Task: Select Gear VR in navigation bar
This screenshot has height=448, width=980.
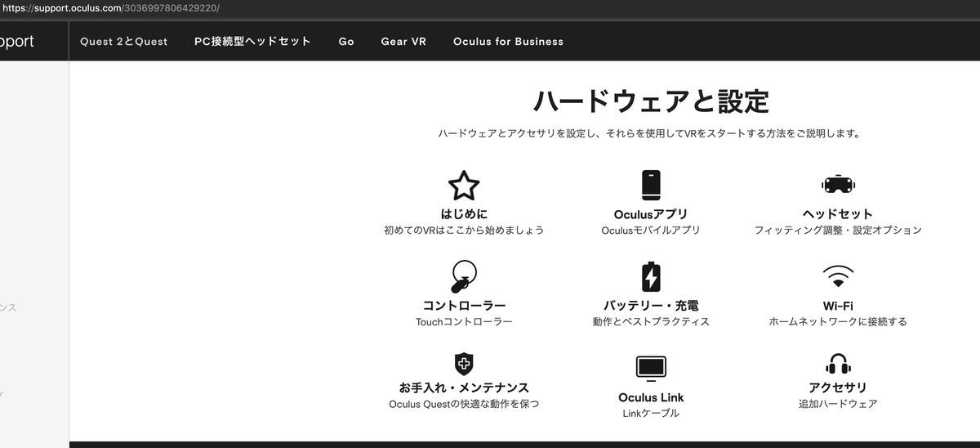Action: point(403,41)
